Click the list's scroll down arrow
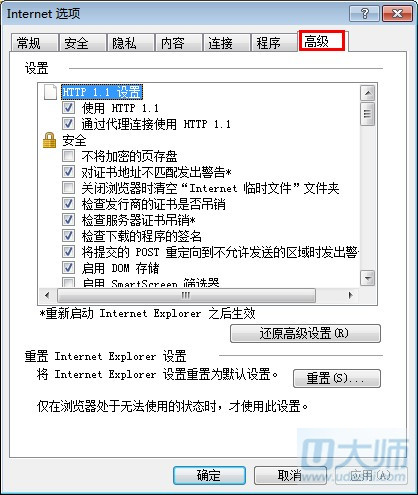This screenshot has height=495, width=418. point(368,278)
